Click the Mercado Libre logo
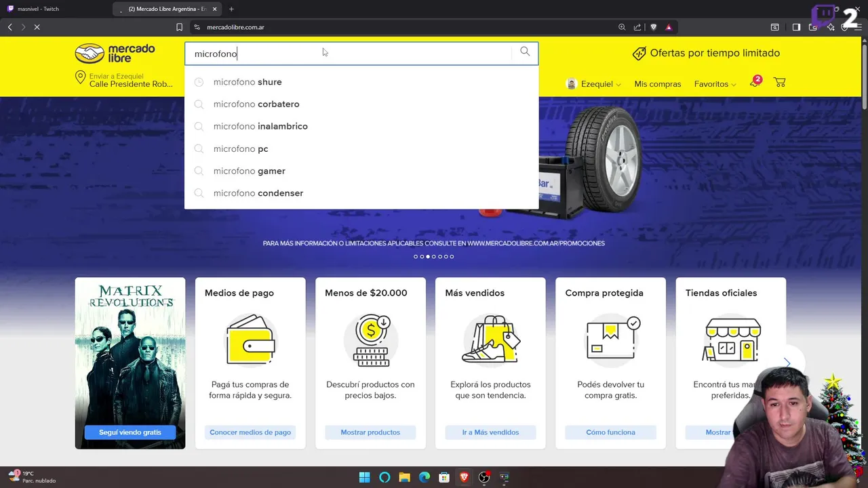The width and height of the screenshot is (868, 488). click(115, 53)
